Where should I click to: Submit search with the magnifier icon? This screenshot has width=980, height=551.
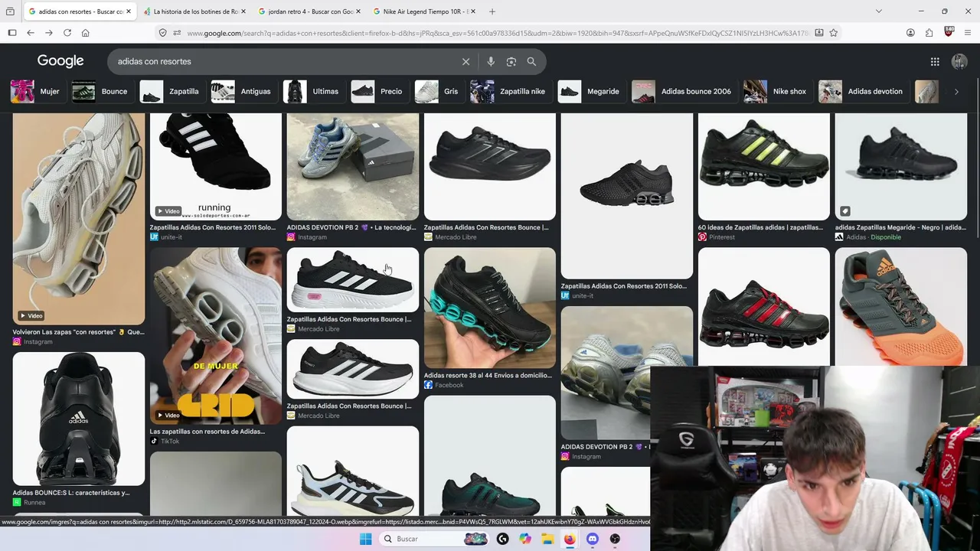click(x=531, y=61)
